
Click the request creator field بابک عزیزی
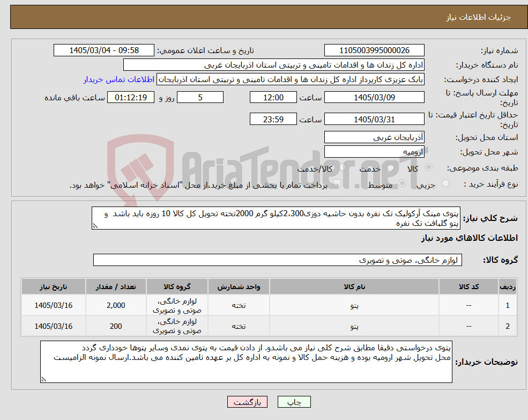290,79
